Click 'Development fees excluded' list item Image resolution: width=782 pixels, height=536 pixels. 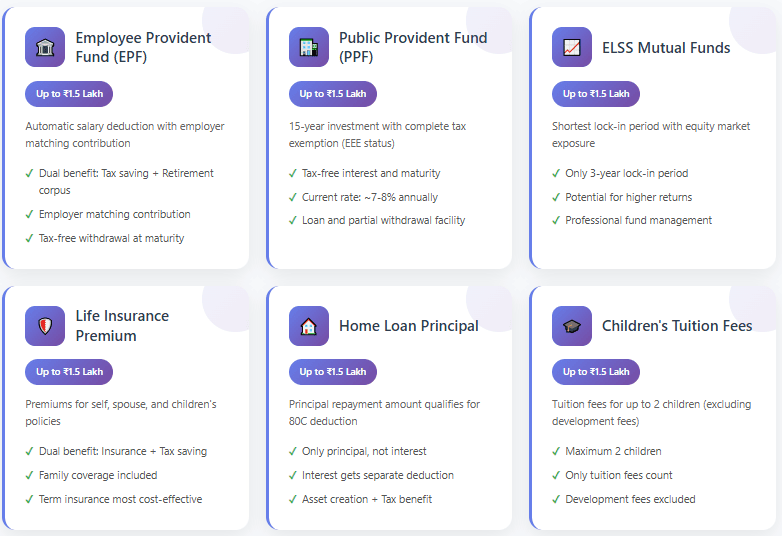tap(630, 499)
